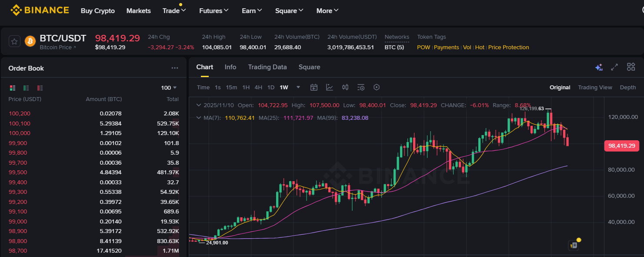Open the chart settings list icon
The width and height of the screenshot is (644, 257).
361,87
